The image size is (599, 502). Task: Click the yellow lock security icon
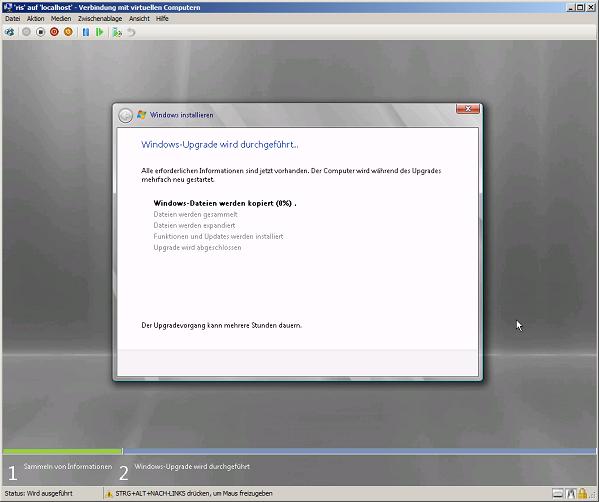[582, 494]
